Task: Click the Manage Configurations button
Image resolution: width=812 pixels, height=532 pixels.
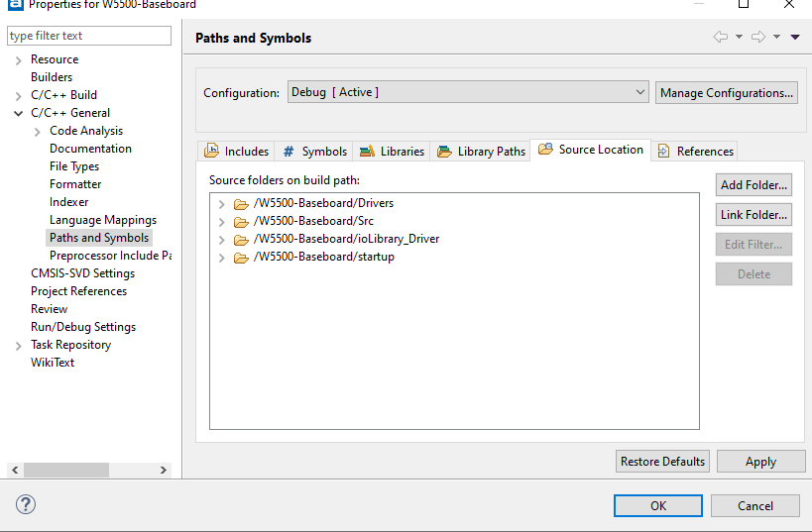Action: [x=726, y=93]
